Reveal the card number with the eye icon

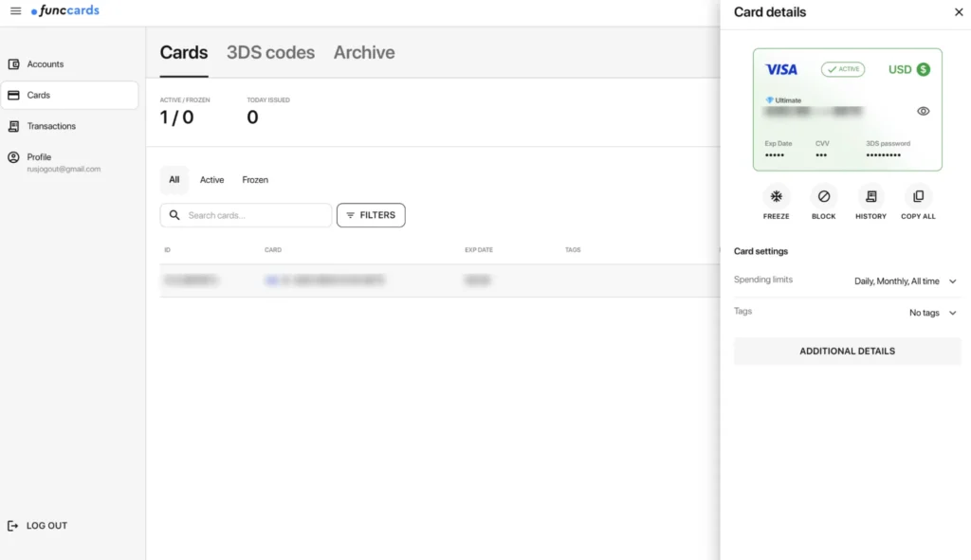pyautogui.click(x=923, y=111)
